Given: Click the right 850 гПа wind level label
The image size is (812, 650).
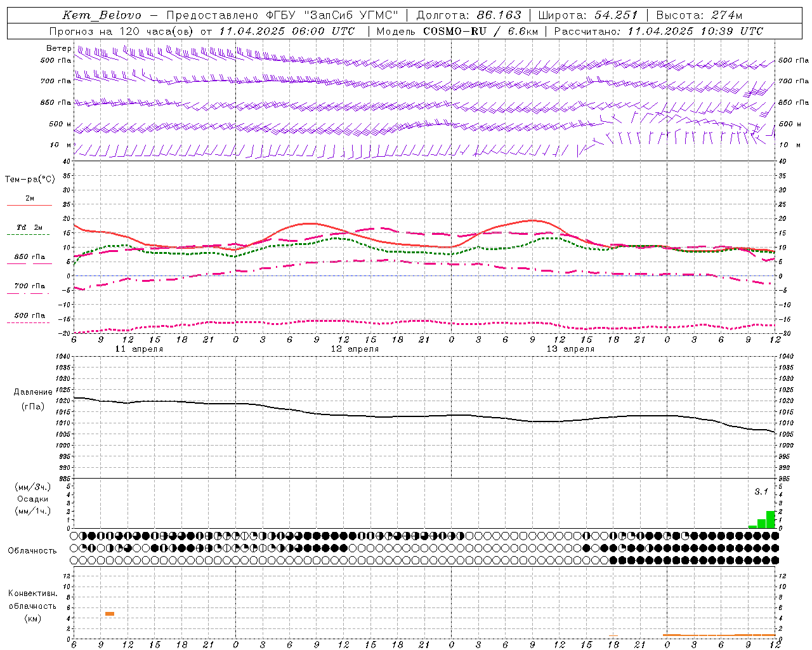Looking at the screenshot, I should 794,102.
